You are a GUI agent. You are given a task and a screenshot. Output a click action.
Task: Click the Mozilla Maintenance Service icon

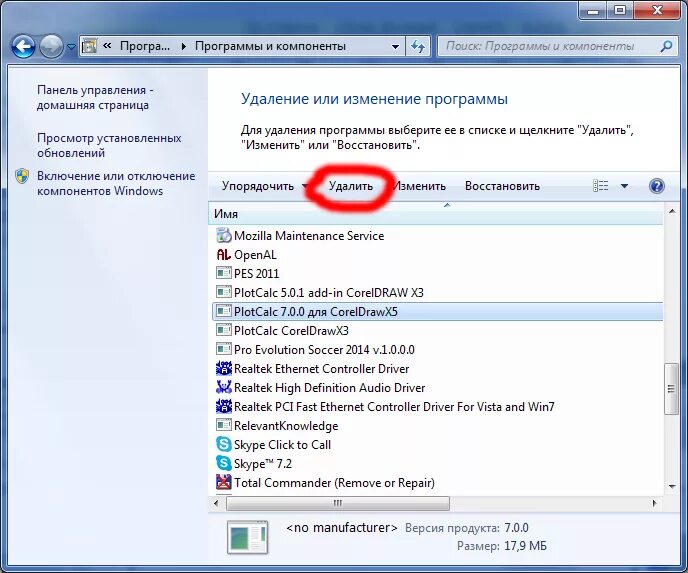coord(224,236)
